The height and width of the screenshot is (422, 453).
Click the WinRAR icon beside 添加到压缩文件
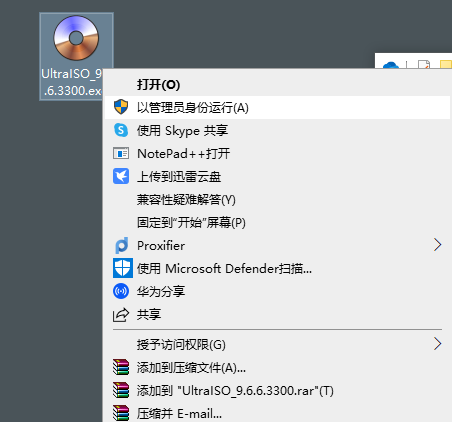[121, 367]
